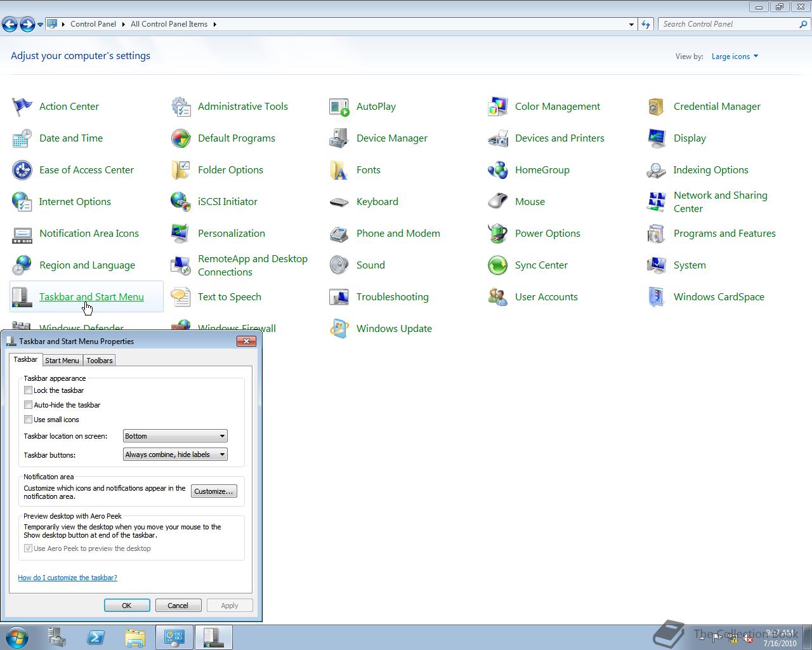812x650 pixels.
Task: Open the Taskbar buttons combo box
Action: click(175, 454)
